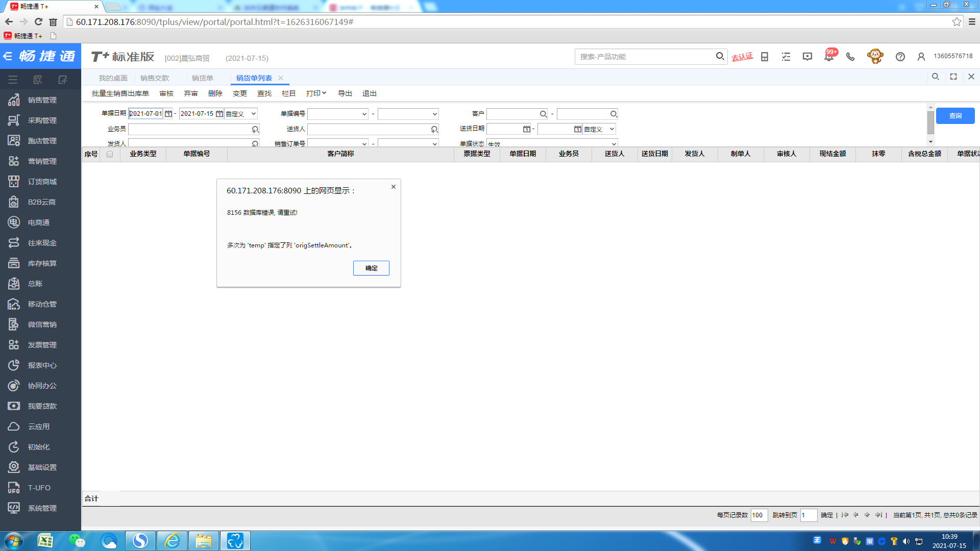Click the blue 查询 button

click(955, 116)
